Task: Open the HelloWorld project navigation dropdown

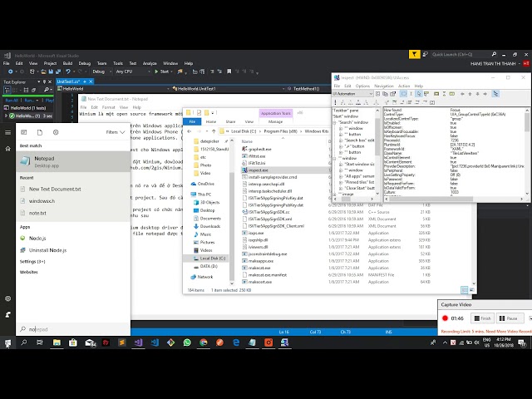Action: (113, 89)
